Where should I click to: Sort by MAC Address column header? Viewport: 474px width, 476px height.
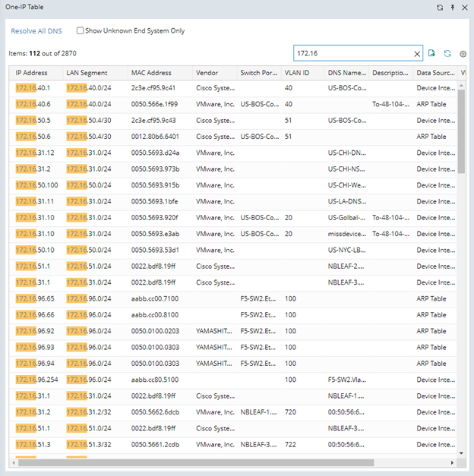[x=151, y=73]
